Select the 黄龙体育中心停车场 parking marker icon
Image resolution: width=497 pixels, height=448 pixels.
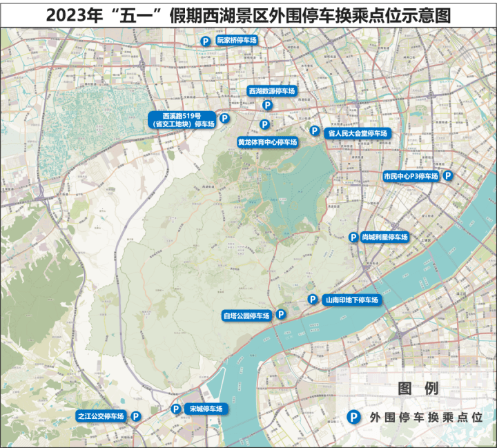click(264, 124)
